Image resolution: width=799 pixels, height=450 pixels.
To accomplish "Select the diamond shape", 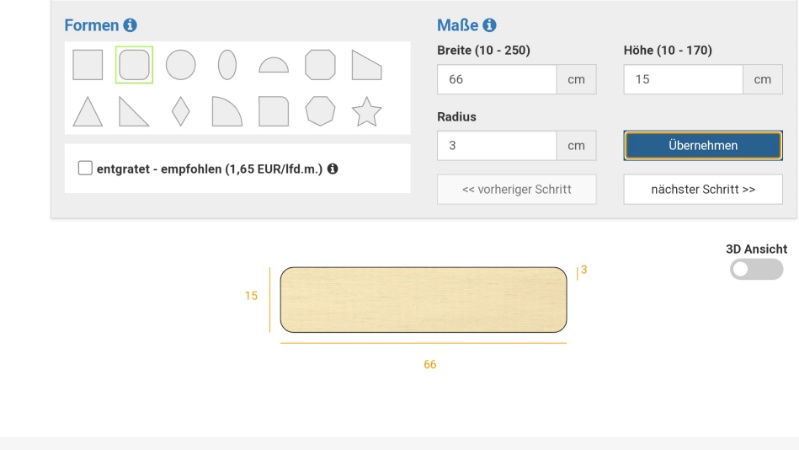I will [180, 111].
